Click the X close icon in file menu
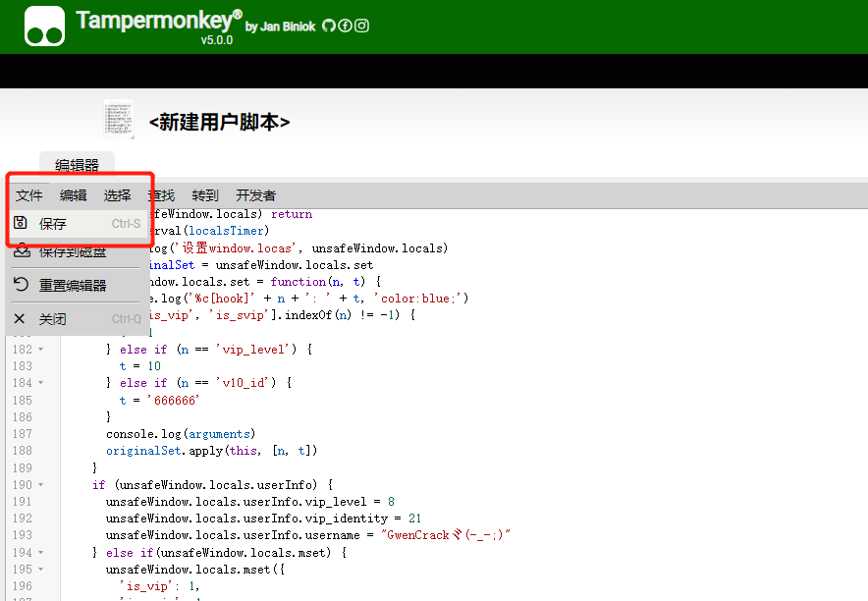Screen dimensions: 868x601 [20, 319]
